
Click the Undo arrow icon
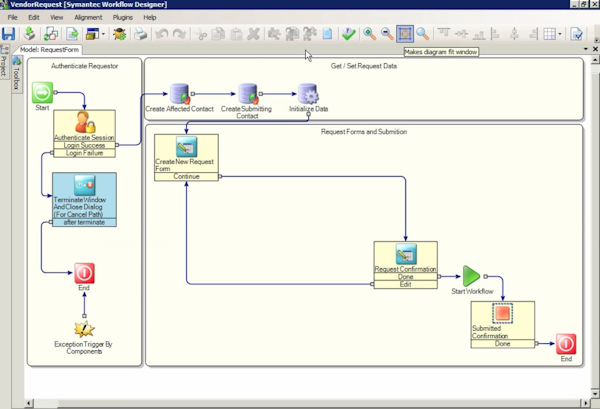[x=162, y=34]
